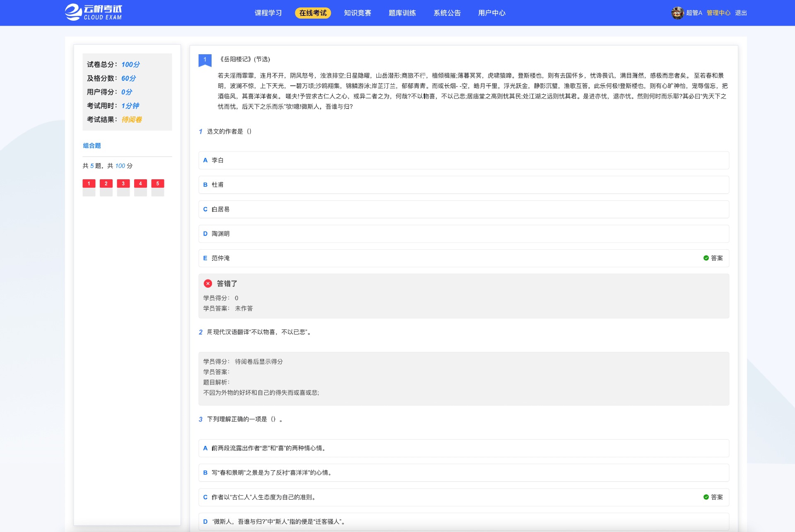The width and height of the screenshot is (795, 532).
Task: Click 共 5 题 summary line
Action: (x=108, y=166)
